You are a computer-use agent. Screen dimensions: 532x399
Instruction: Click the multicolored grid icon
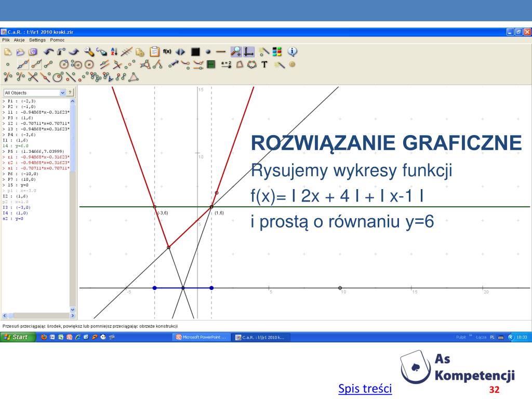pos(277,51)
